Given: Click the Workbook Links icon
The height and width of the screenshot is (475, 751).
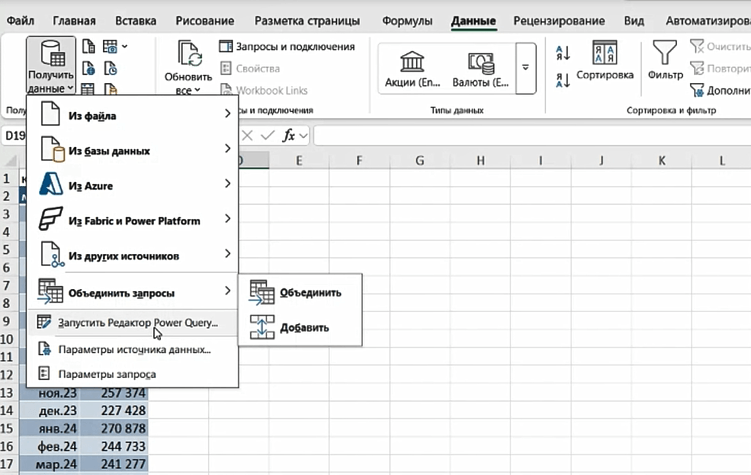Looking at the screenshot, I should tap(226, 90).
